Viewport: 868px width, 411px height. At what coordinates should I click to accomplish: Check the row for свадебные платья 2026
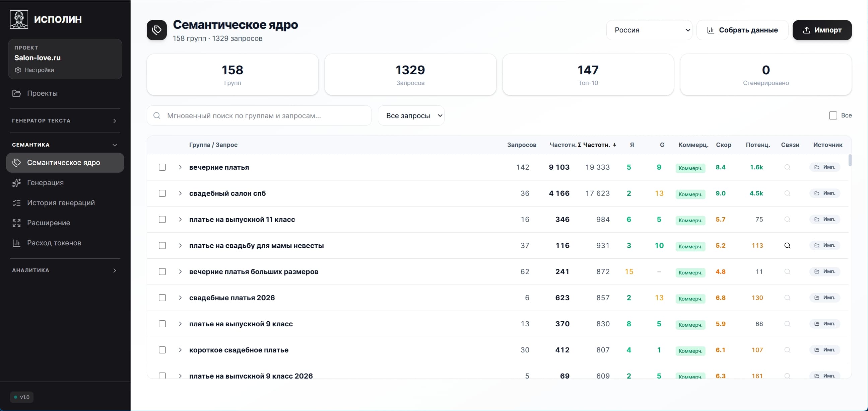162,298
